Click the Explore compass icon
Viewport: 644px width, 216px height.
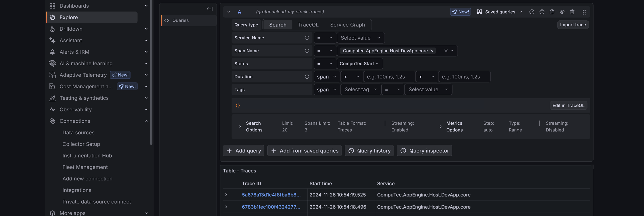52,17
